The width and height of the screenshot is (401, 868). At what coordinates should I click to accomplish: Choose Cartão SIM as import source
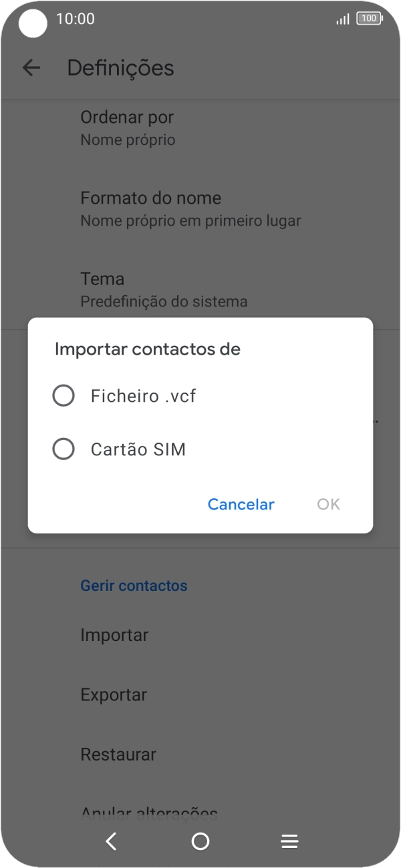tap(138, 449)
